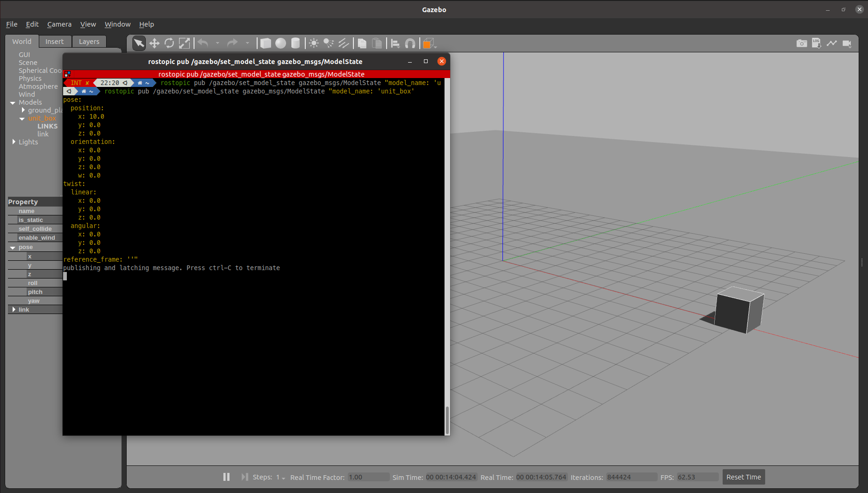Open the Plot window icon
Screen dimensions: 868x493
tap(832, 43)
